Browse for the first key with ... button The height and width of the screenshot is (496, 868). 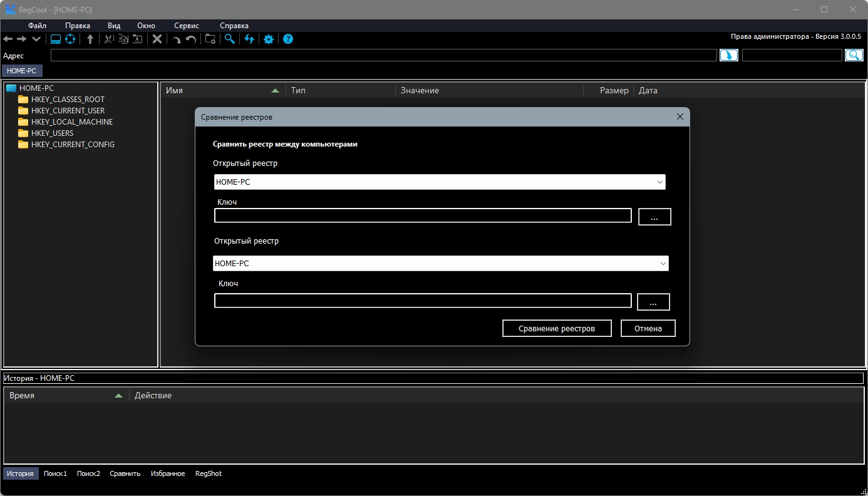(x=654, y=217)
